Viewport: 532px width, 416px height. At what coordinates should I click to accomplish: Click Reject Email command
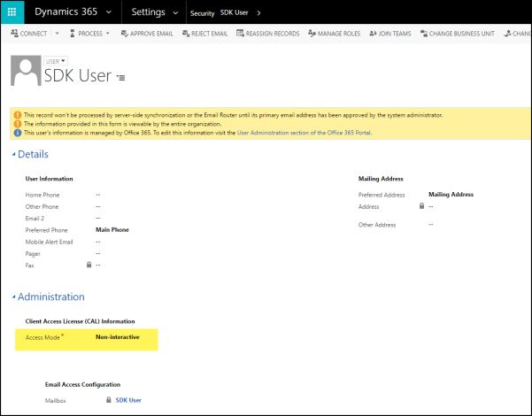204,34
